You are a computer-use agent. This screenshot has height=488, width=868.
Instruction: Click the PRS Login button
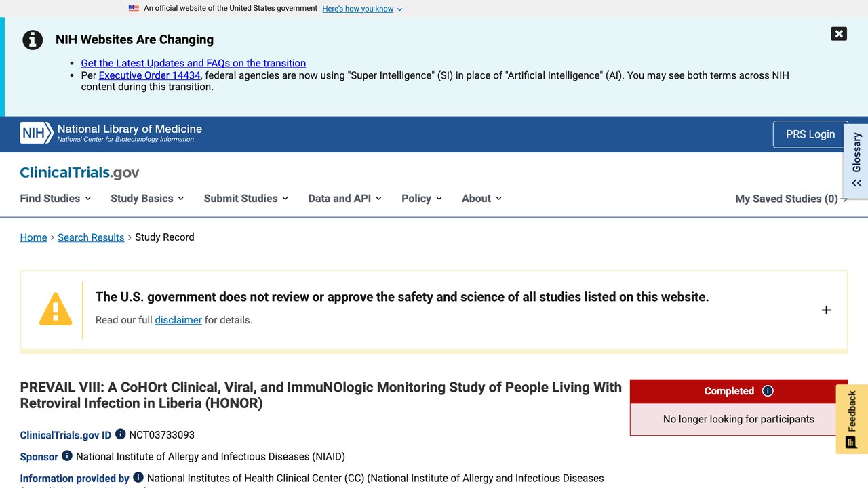pyautogui.click(x=810, y=134)
